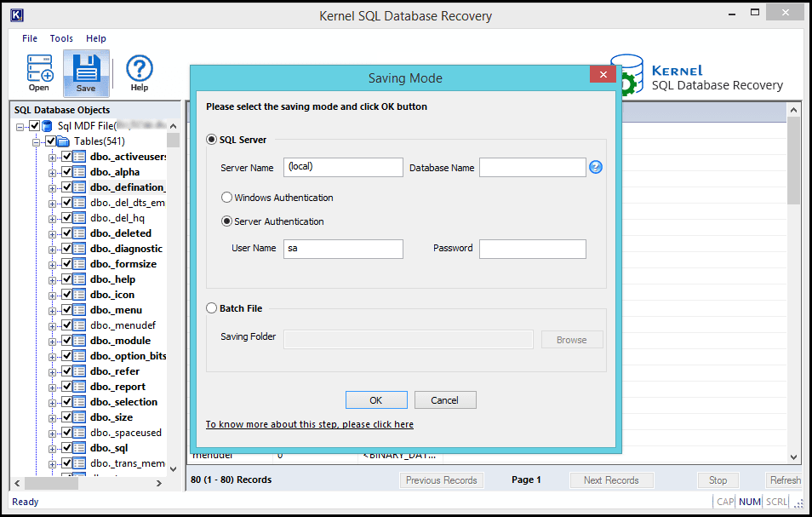
Task: Select the SQL Server radio button
Action: [x=211, y=140]
